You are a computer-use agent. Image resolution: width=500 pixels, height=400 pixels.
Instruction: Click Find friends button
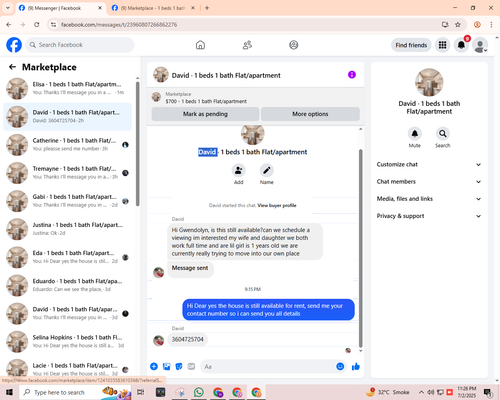tap(411, 45)
